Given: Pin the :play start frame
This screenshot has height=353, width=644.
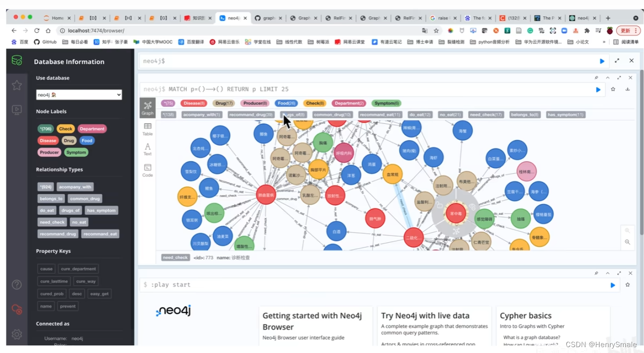Looking at the screenshot, I should tap(596, 273).
